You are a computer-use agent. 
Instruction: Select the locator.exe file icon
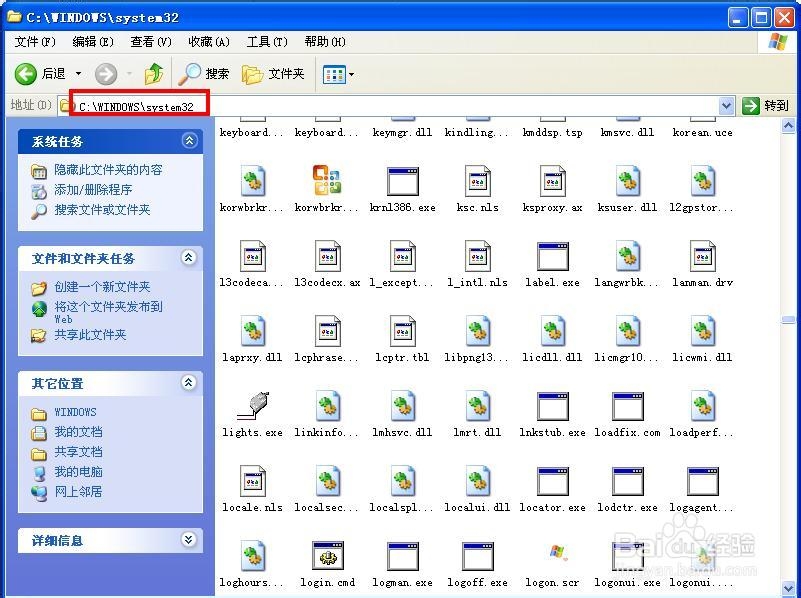(553, 482)
